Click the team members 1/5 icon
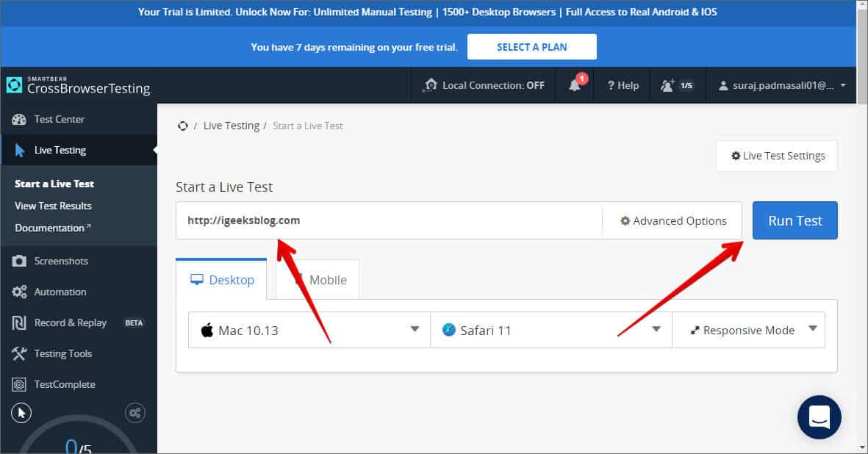The image size is (868, 454). [667, 85]
